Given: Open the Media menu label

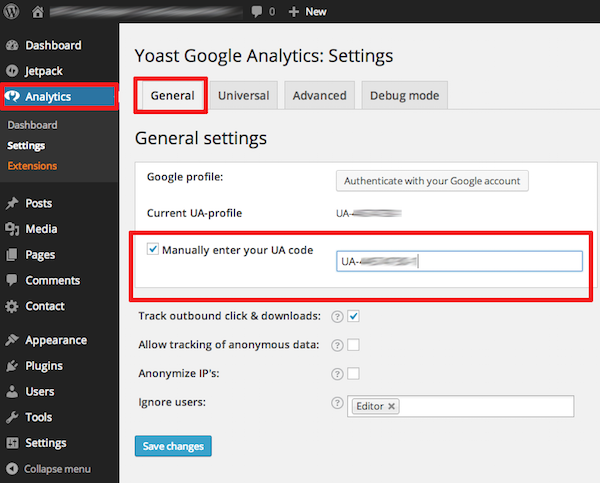Looking at the screenshot, I should click(x=41, y=229).
